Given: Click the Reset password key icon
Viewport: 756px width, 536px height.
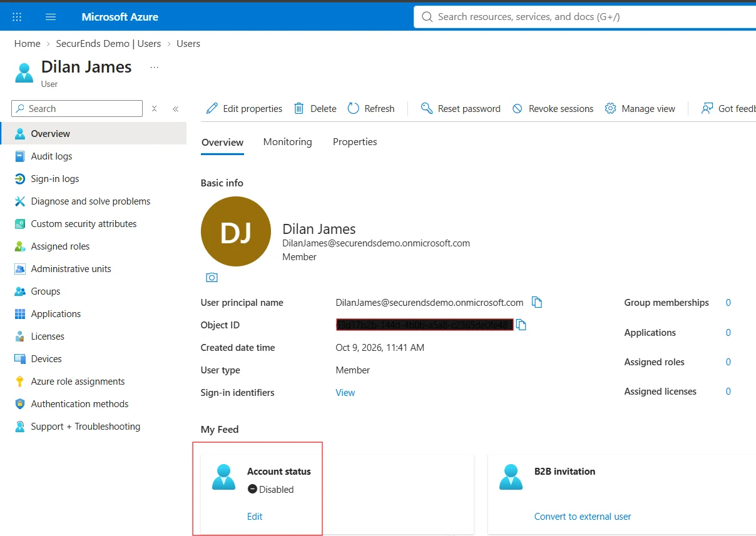Looking at the screenshot, I should pos(427,108).
